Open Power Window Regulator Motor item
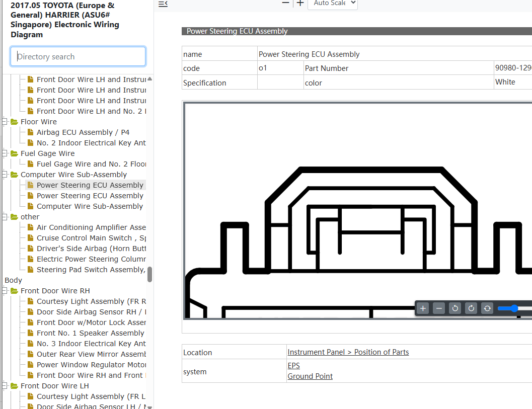The width and height of the screenshot is (532, 409). pos(91,365)
